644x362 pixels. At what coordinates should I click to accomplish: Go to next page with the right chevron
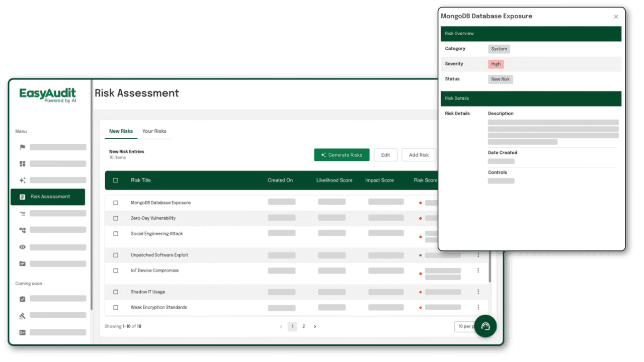[x=315, y=326]
